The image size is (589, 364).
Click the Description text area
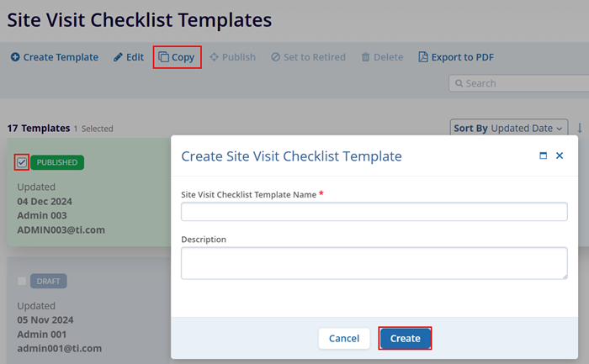click(x=374, y=262)
